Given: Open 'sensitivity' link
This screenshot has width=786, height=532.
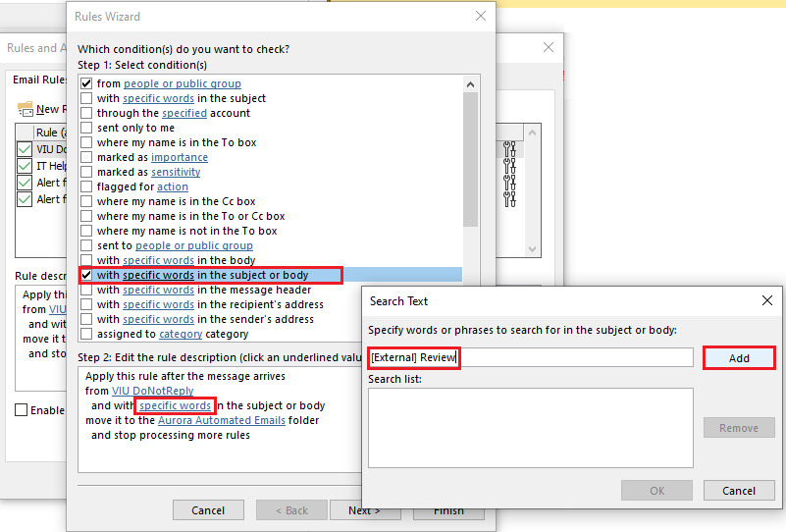Looking at the screenshot, I should 176,172.
